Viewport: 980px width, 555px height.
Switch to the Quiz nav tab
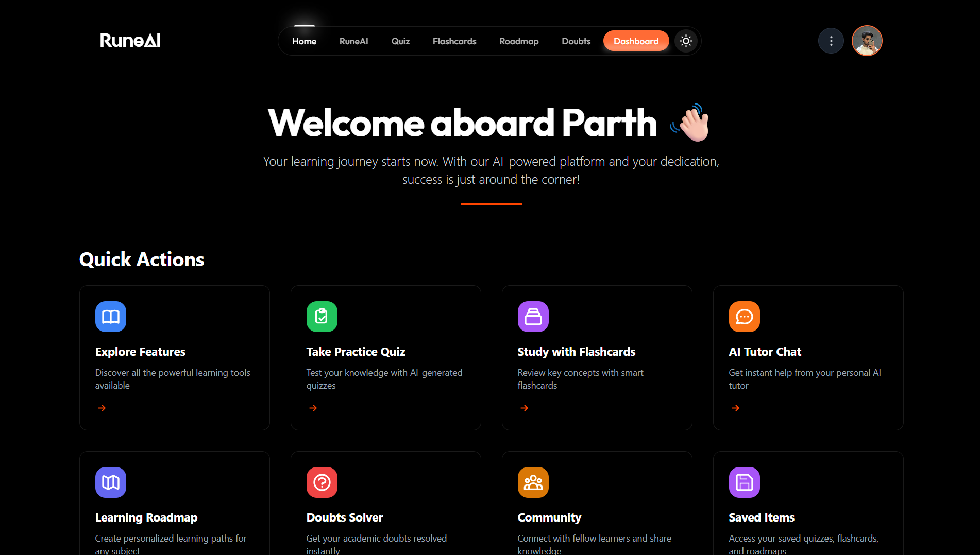coord(400,41)
